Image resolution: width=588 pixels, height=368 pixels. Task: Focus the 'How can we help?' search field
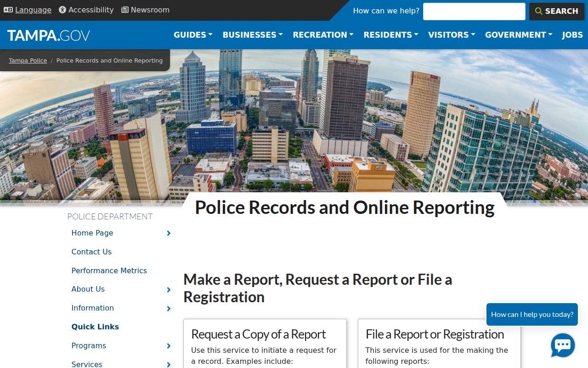coord(474,11)
